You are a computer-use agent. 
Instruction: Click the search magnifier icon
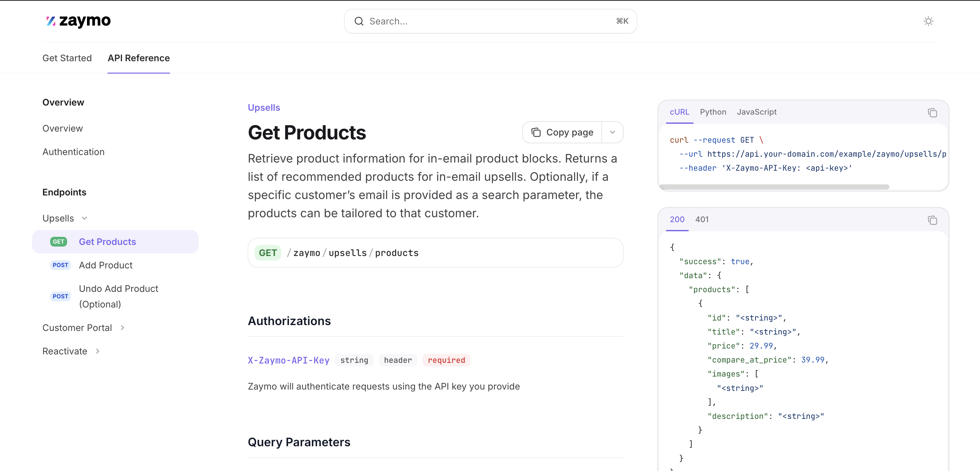point(359,21)
